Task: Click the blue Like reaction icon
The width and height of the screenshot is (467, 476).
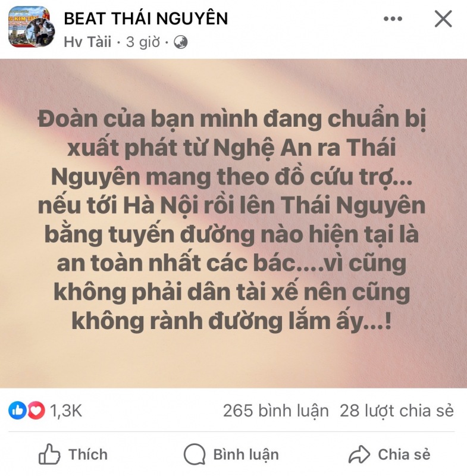Action: pyautogui.click(x=17, y=411)
